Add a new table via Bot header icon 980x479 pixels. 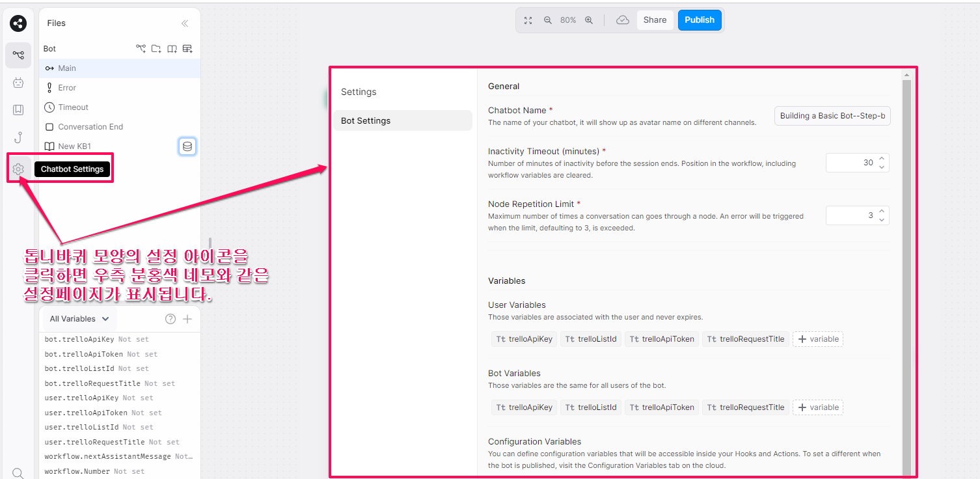coord(187,49)
